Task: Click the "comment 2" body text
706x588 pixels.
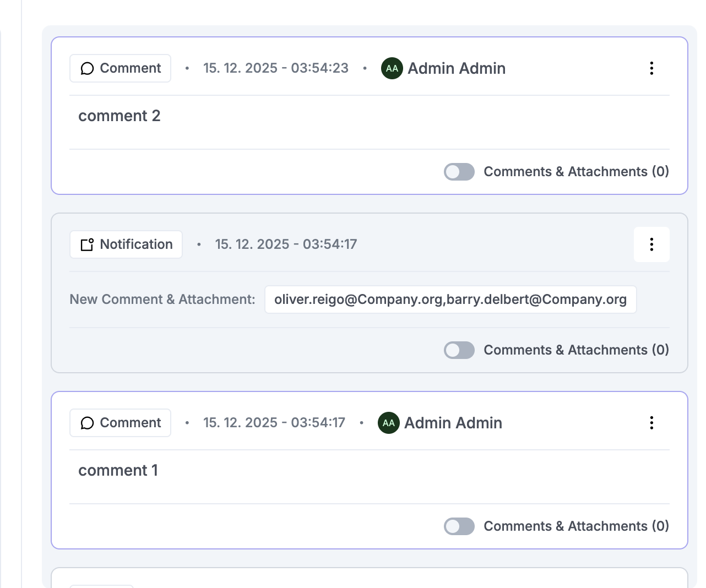Action: click(x=120, y=116)
